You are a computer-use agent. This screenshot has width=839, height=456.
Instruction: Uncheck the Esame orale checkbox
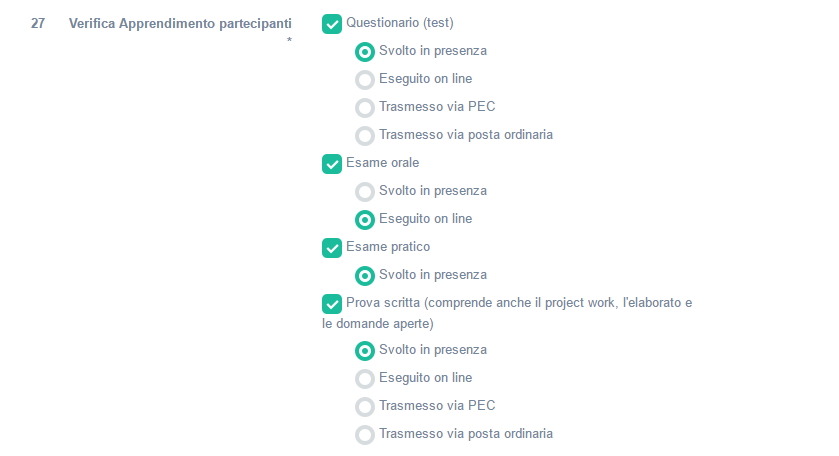332,164
